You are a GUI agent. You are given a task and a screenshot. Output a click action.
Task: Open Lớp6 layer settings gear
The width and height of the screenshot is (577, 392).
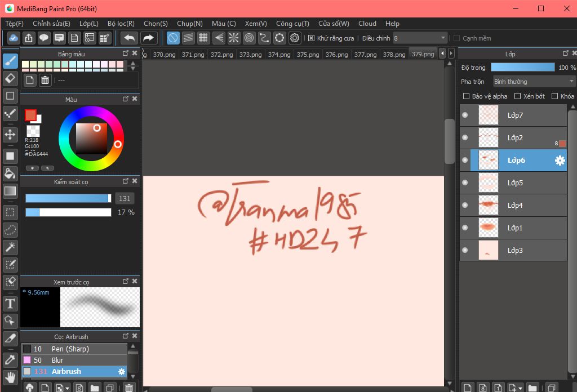[x=560, y=161]
